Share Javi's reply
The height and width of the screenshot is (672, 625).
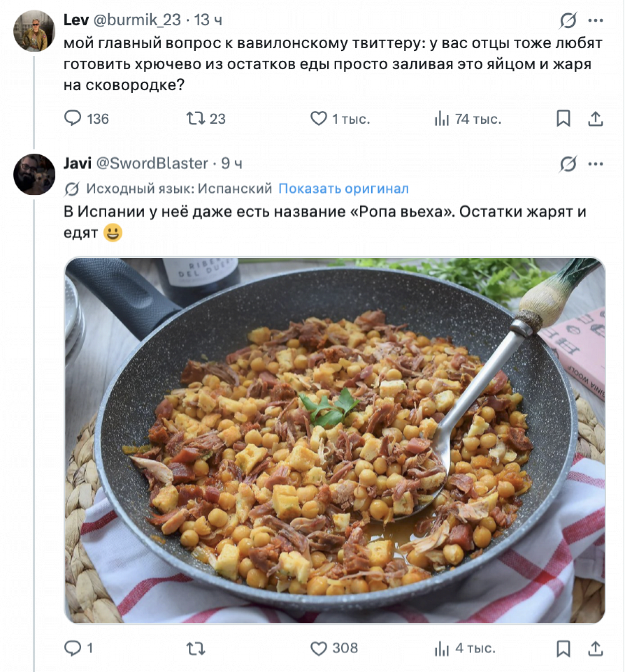(x=595, y=648)
